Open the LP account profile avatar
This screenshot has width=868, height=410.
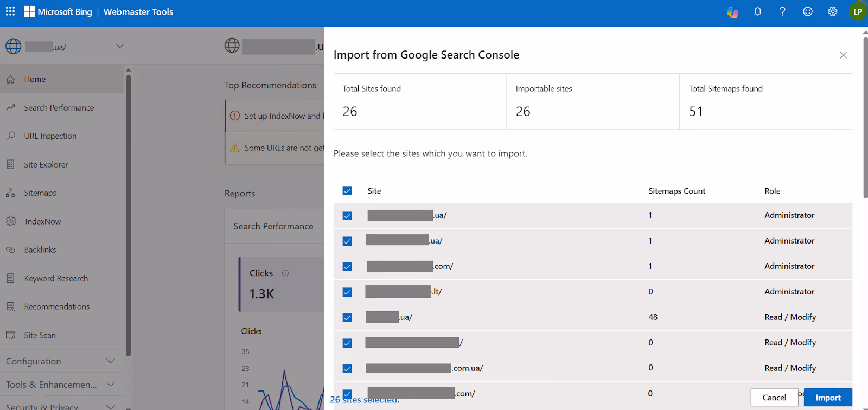point(858,11)
